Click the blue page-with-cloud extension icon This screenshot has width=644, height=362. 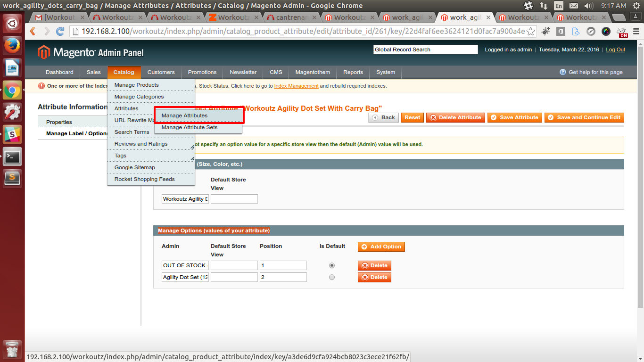pos(576,32)
